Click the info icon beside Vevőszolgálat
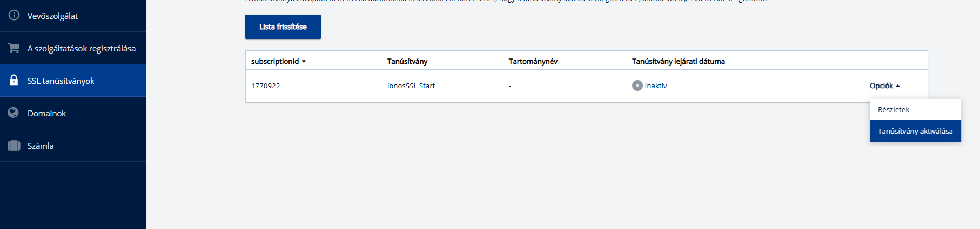 tap(14, 15)
